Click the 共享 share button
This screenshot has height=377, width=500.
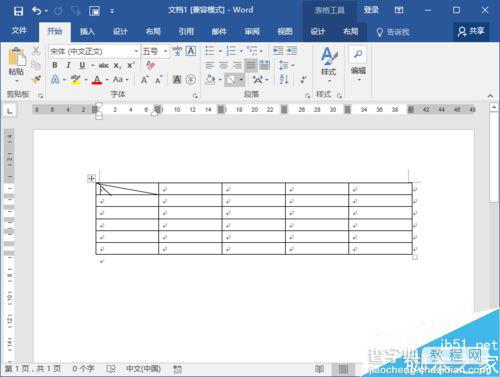coord(471,31)
